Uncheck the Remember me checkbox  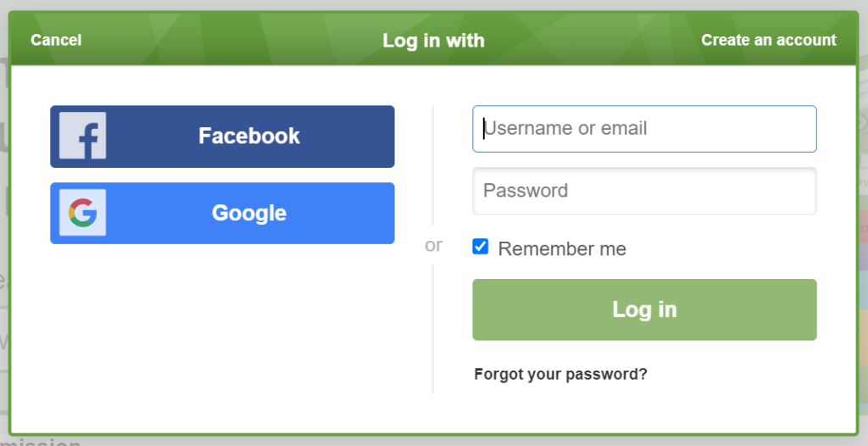pos(481,247)
